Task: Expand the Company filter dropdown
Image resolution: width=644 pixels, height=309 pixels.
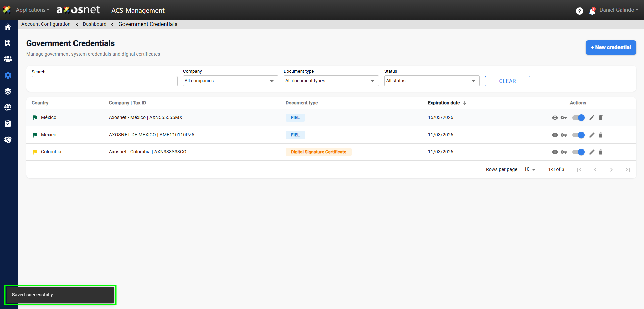Action: click(x=230, y=81)
